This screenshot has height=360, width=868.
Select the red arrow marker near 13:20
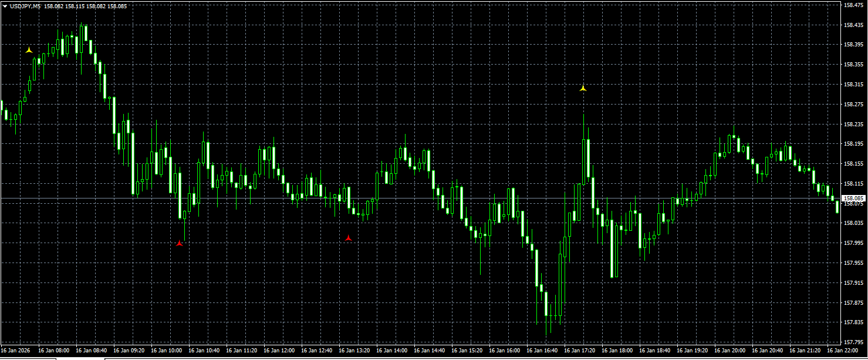pos(349,238)
